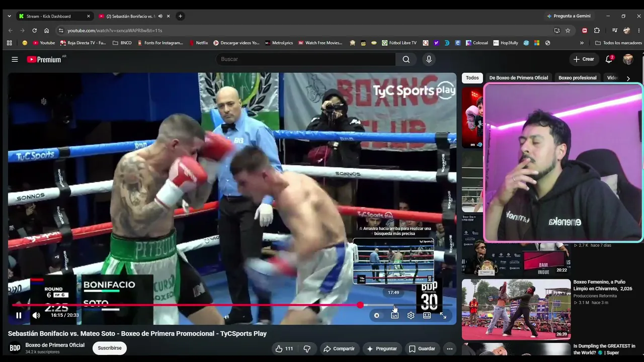Open the Roja Directa TV bookmark
Image resolution: width=644 pixels, height=362 pixels.
83,43
